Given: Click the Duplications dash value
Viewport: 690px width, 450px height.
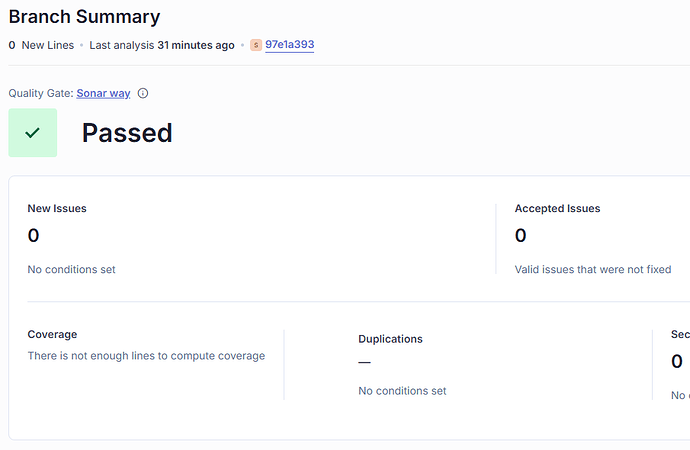Looking at the screenshot, I should (x=364, y=362).
